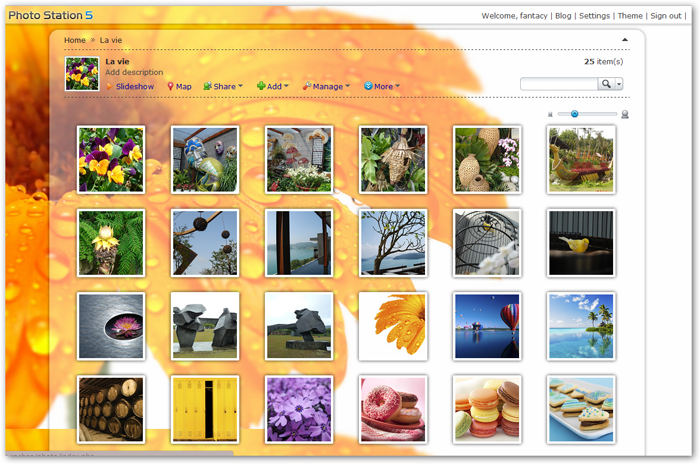The height and width of the screenshot is (464, 700).
Task: Open the colorful masks photo thumbnail
Action: tap(205, 159)
